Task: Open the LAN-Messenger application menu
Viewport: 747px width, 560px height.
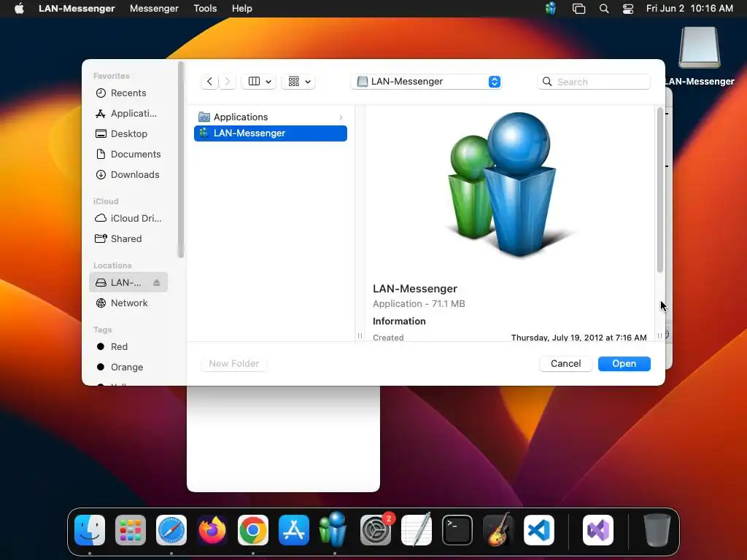Action: tap(77, 9)
